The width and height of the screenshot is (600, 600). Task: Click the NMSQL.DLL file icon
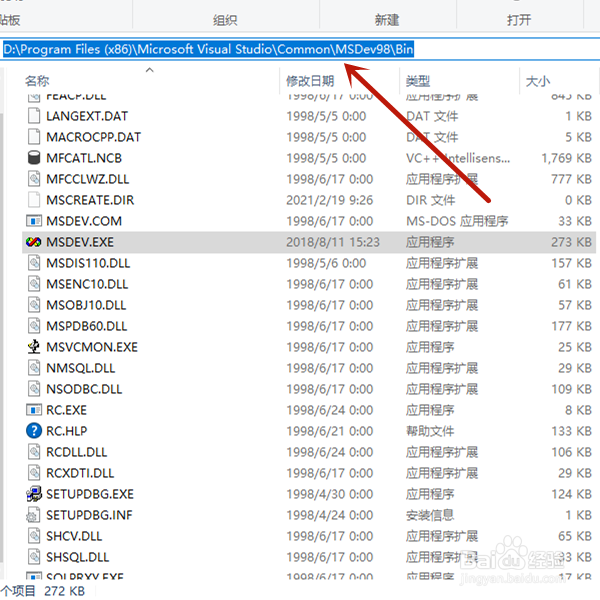34,368
